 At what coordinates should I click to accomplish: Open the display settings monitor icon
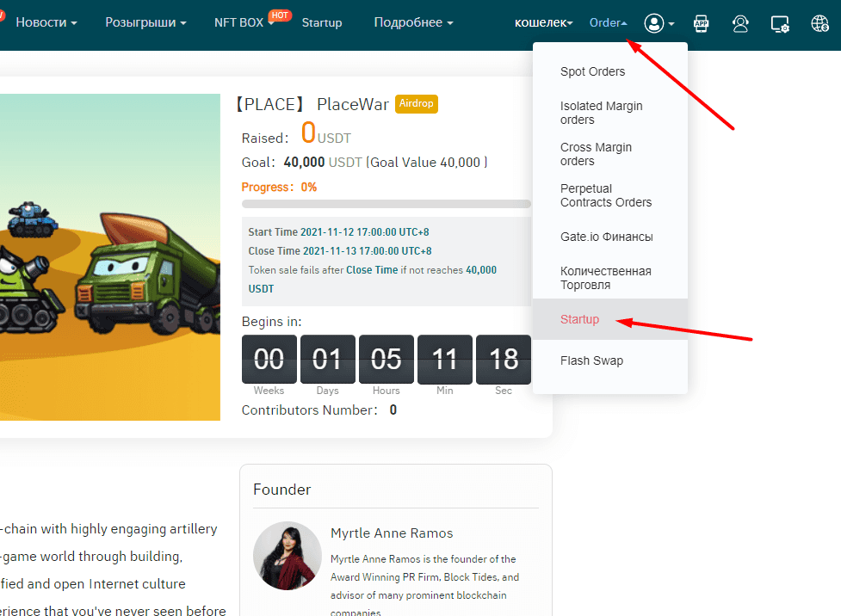pyautogui.click(x=779, y=23)
